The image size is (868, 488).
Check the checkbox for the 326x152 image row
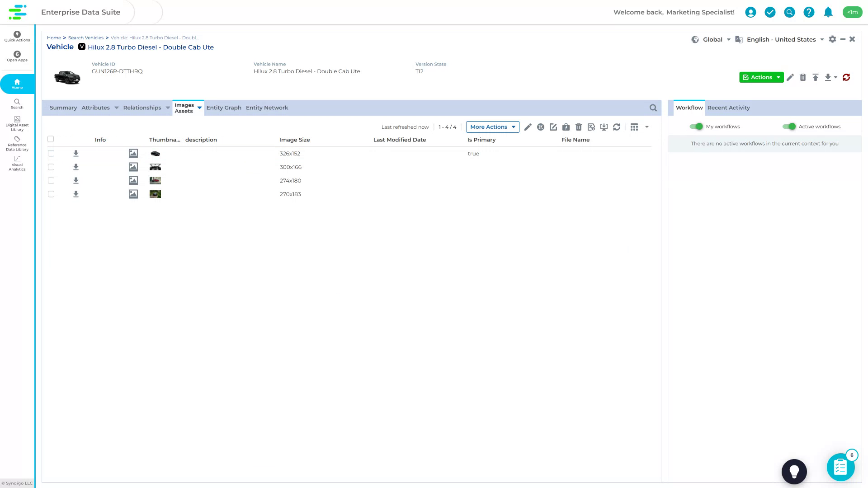51,154
